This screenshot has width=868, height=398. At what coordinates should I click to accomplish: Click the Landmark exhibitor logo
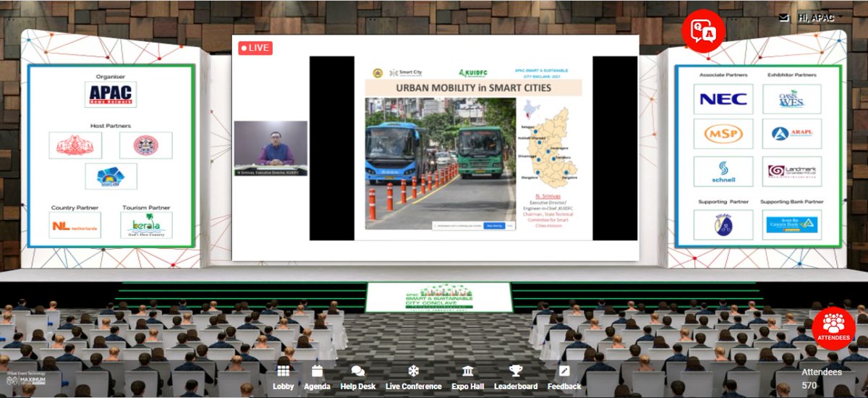791,172
